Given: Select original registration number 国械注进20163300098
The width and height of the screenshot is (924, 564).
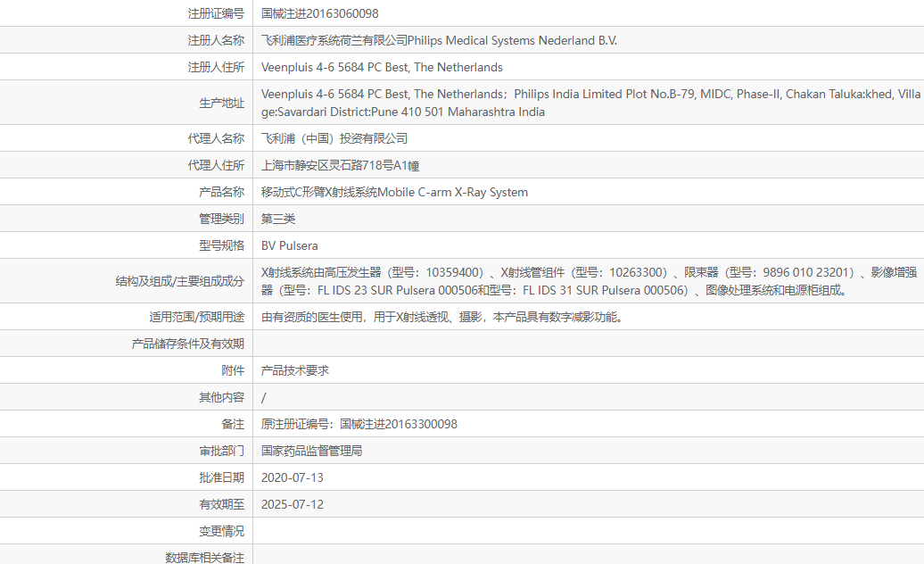Looking at the screenshot, I should pos(399,424).
